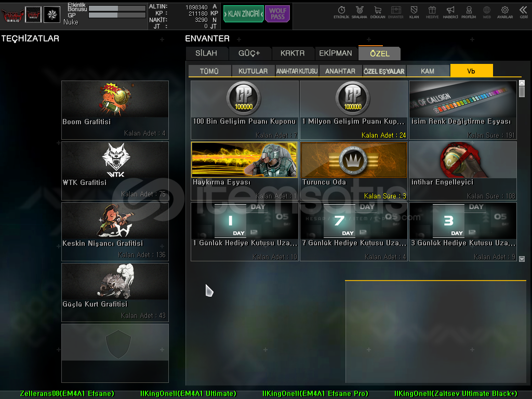Open the Sıralama ranking icon

[360, 12]
